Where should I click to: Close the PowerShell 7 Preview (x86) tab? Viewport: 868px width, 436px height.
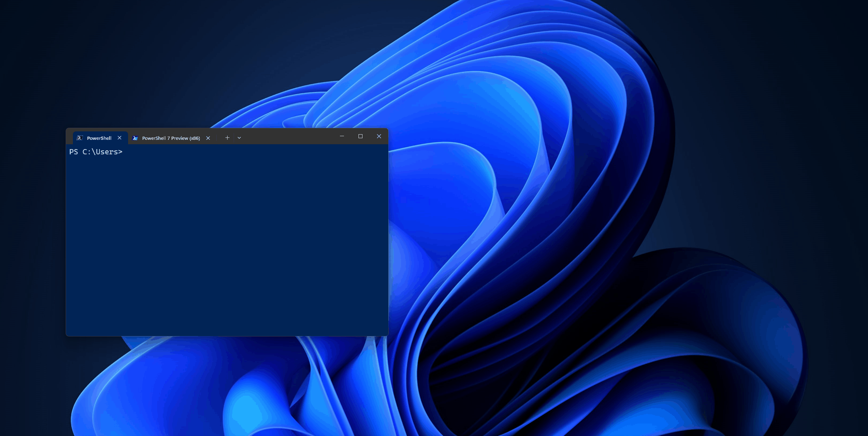click(208, 138)
